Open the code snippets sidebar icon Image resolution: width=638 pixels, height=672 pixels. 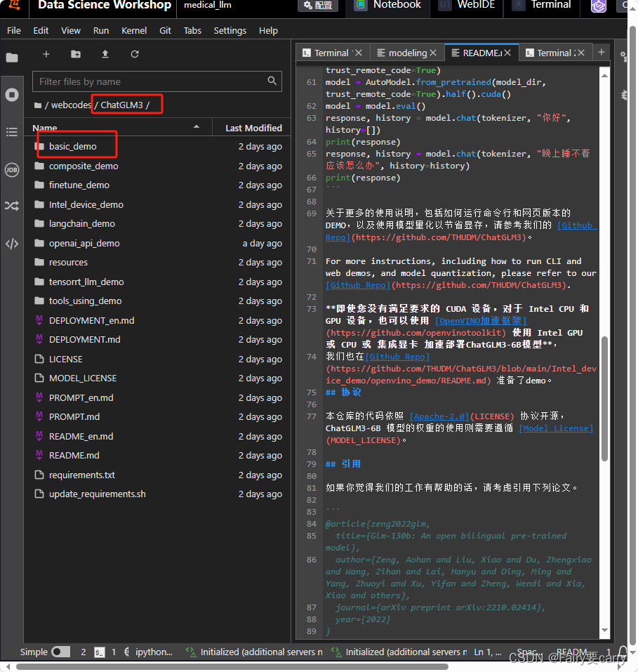[12, 244]
